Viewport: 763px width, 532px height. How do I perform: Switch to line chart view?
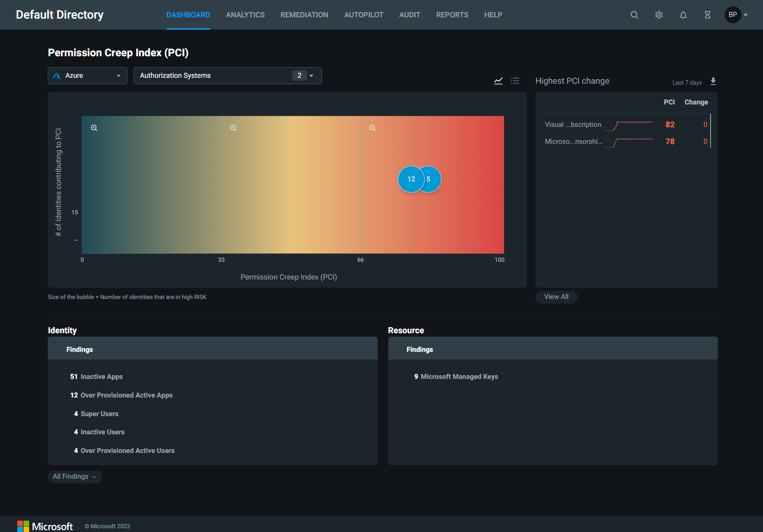coord(498,81)
